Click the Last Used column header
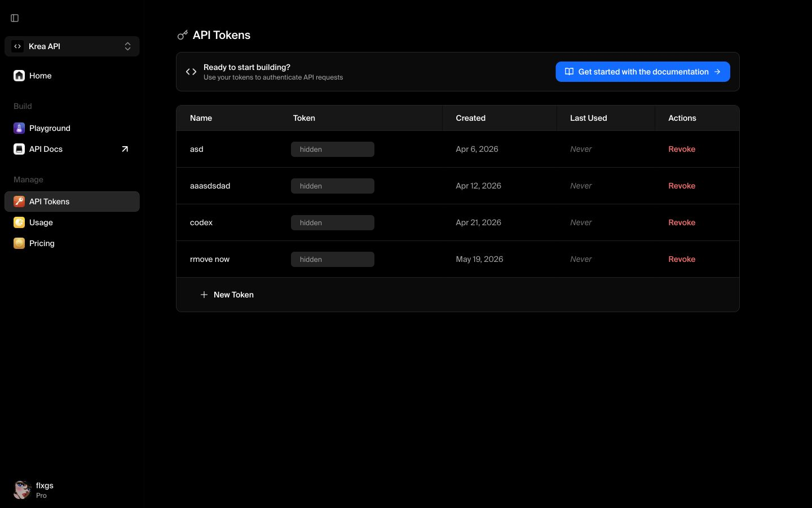This screenshot has height=508, width=812. pos(588,118)
